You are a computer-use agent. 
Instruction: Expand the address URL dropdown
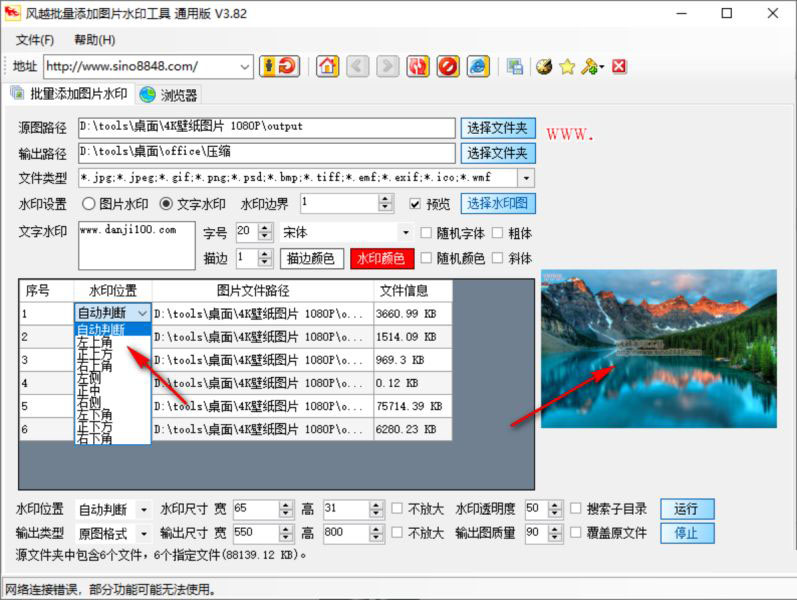tap(244, 67)
